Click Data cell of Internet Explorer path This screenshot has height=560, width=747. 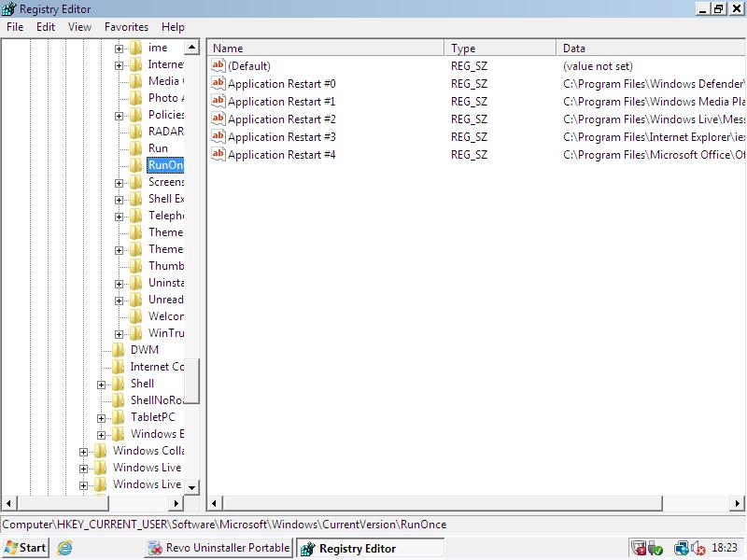[654, 137]
